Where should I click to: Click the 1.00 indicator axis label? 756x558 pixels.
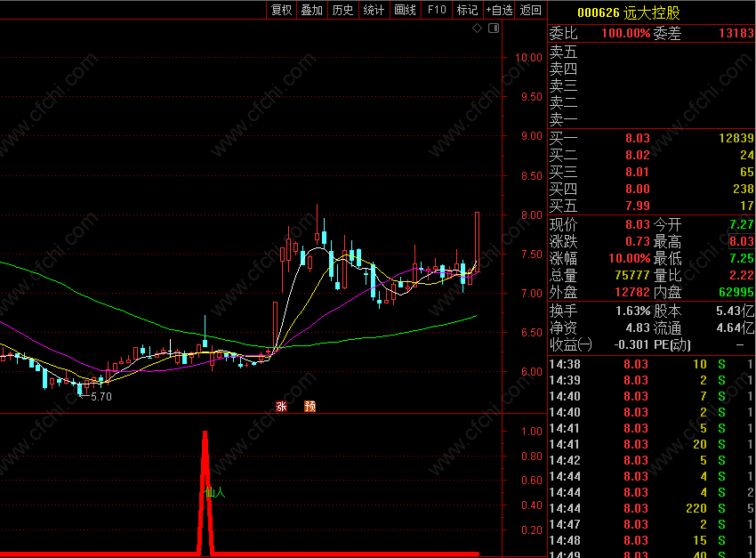(x=532, y=431)
